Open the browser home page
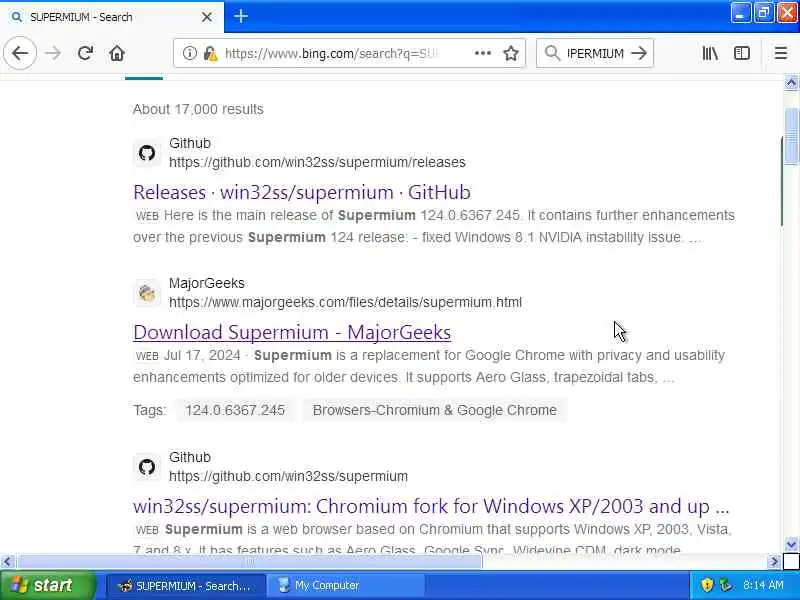The image size is (800, 600). pyautogui.click(x=117, y=53)
